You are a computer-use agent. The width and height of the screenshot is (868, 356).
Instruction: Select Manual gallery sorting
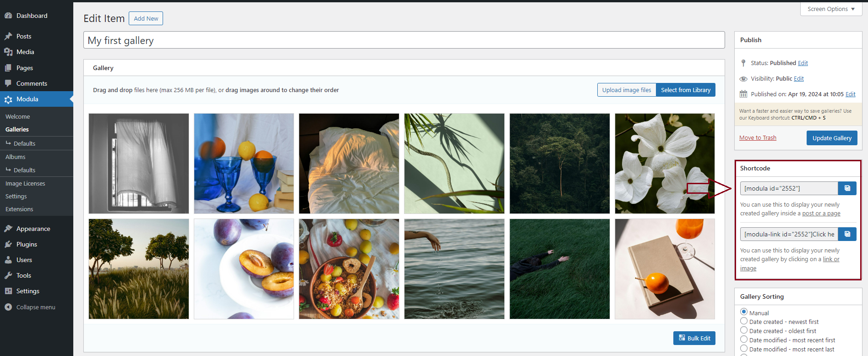(x=744, y=312)
